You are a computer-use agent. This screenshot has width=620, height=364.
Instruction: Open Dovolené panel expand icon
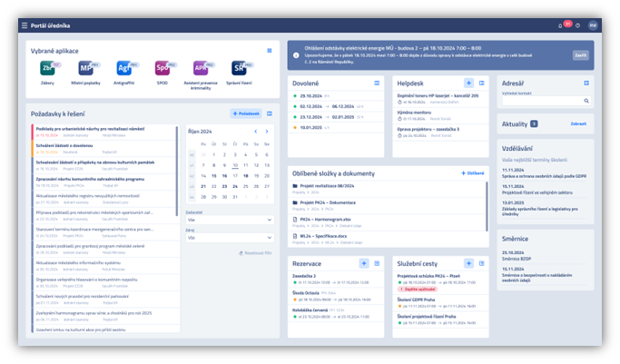pos(377,83)
